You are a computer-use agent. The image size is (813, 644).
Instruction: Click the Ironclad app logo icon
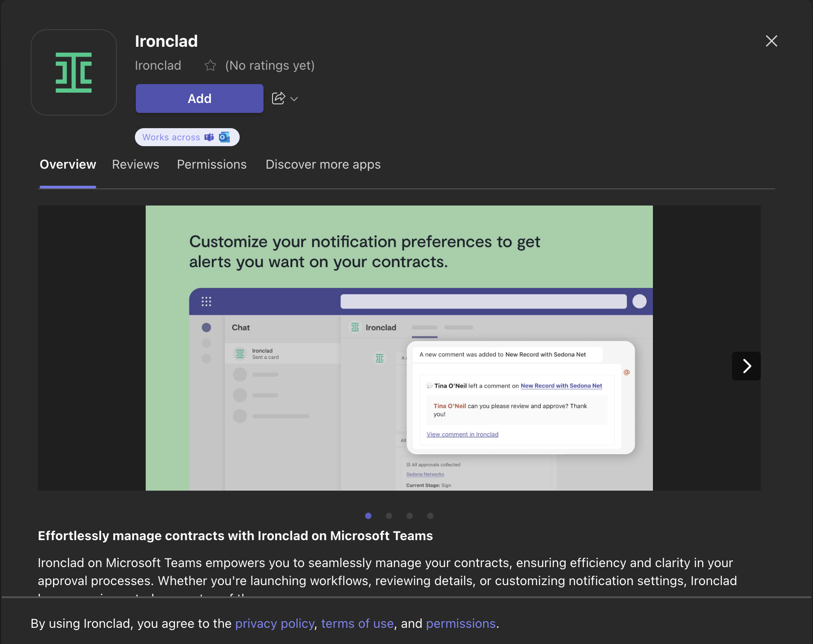74,72
